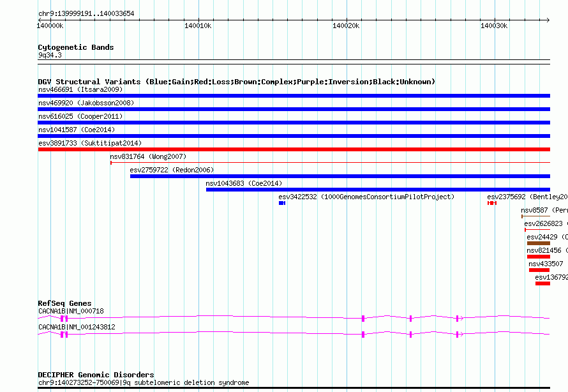Select the DGV Structural Variants track title
568x392 pixels.
point(237,82)
